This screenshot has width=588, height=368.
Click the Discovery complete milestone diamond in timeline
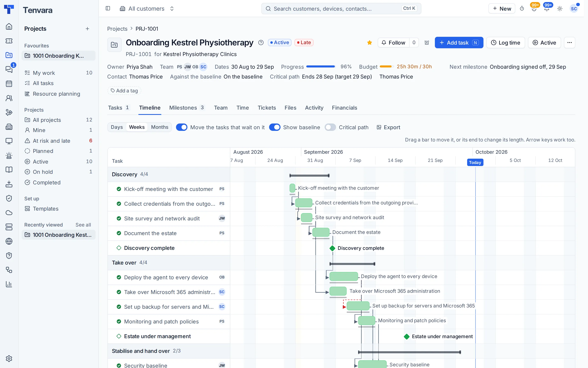pos(332,248)
